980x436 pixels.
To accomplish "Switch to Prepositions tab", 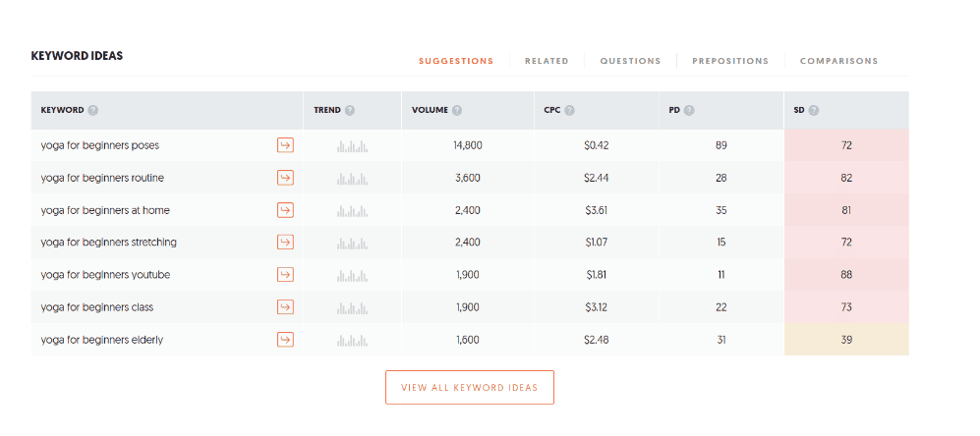I will 730,61.
